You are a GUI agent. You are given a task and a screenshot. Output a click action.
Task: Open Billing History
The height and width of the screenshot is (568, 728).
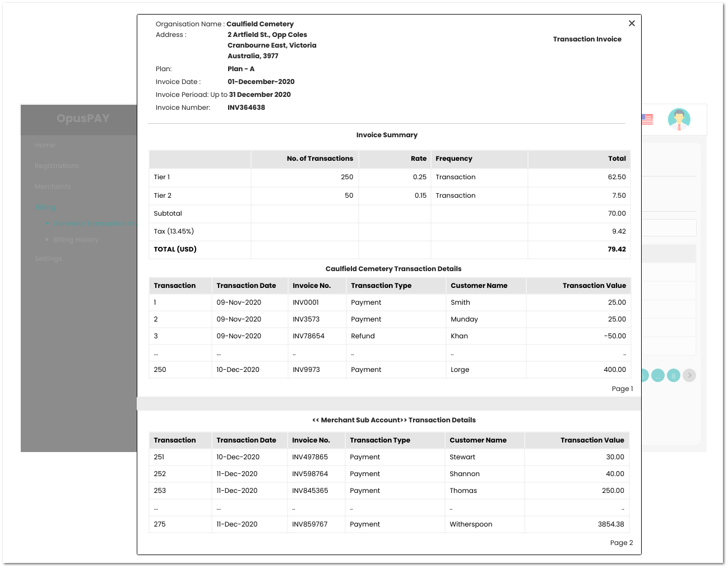(76, 240)
